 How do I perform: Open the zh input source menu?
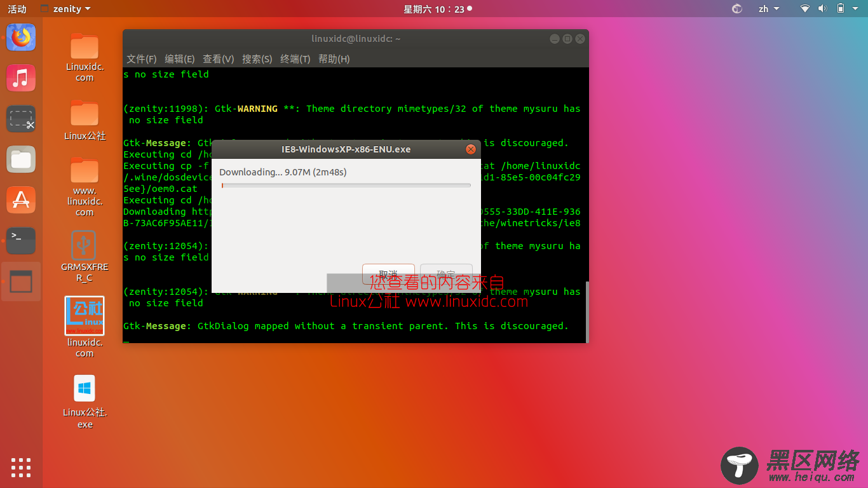click(768, 9)
